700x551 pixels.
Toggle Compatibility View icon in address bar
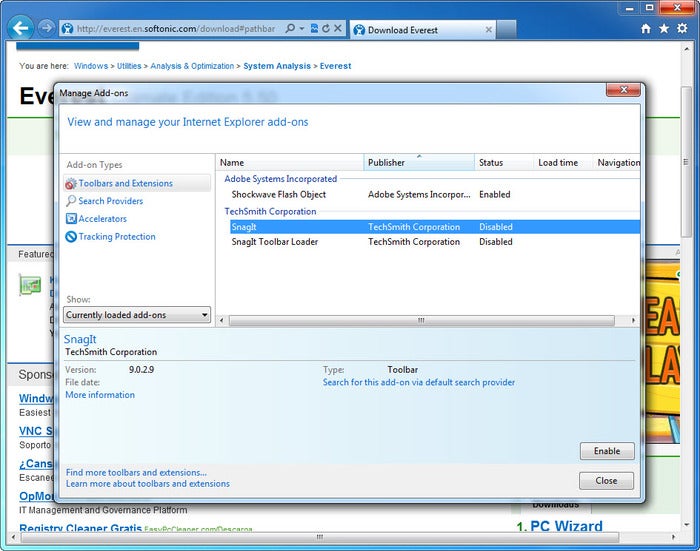[314, 29]
